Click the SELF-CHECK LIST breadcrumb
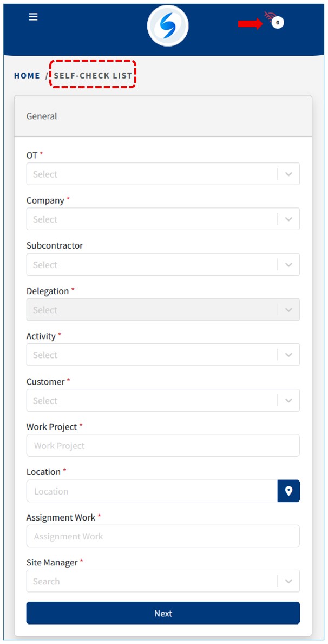328x644 pixels. tap(93, 76)
